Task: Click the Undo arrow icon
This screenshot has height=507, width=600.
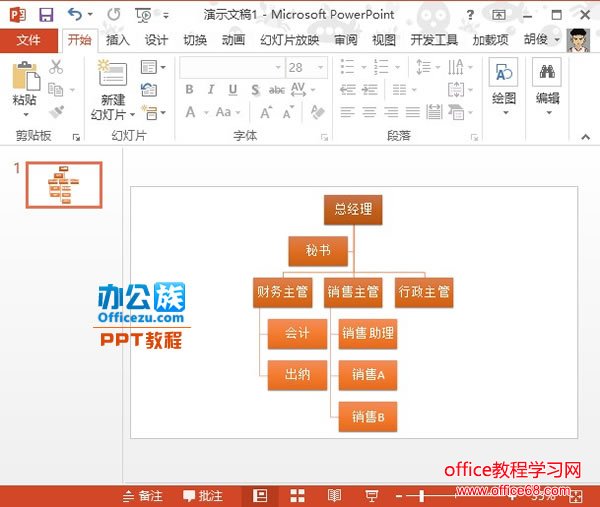Action: [x=75, y=15]
